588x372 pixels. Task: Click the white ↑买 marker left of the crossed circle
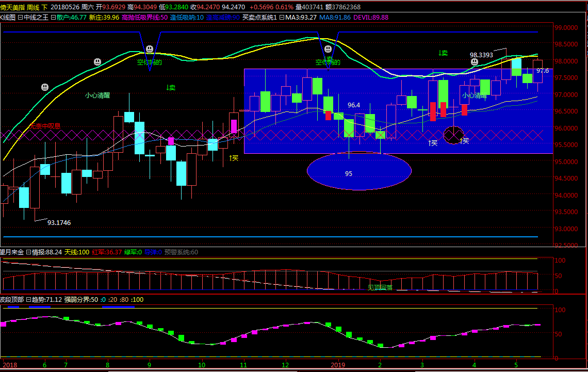click(433, 142)
